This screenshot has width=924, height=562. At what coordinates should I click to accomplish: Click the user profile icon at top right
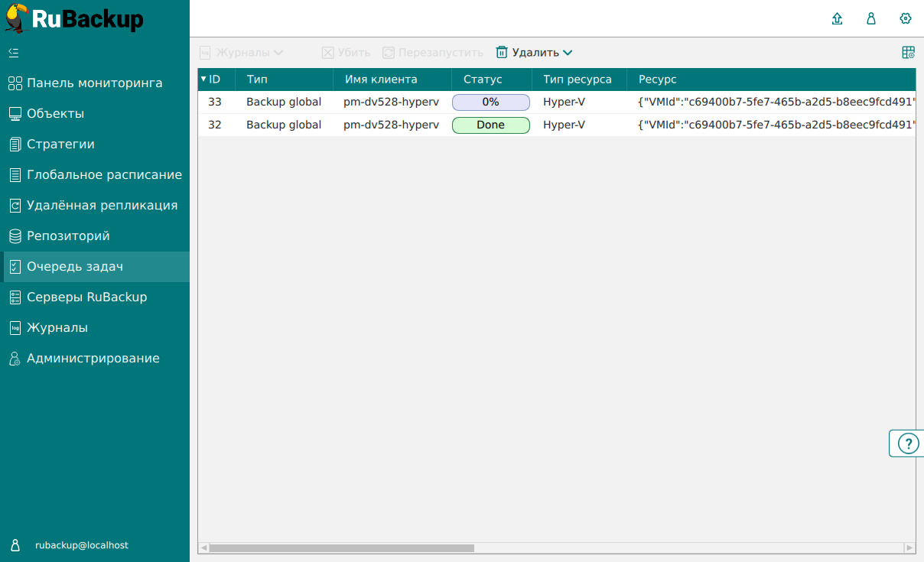click(x=870, y=18)
